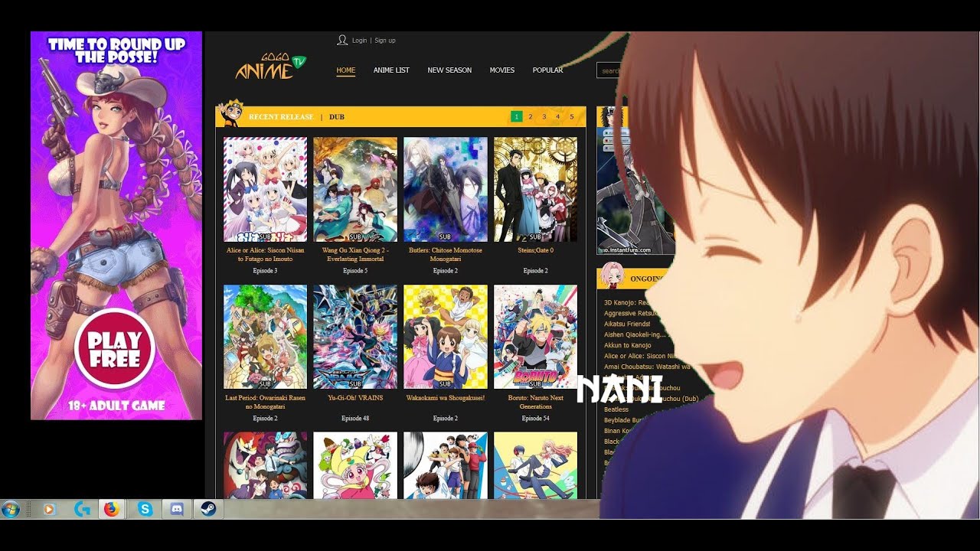Screen dimensions: 980x551
Task: Open the NEW SEASON menu item
Action: click(x=449, y=70)
